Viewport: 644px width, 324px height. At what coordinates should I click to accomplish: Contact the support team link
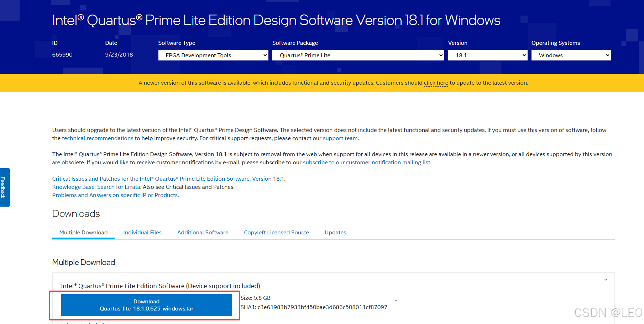340,138
